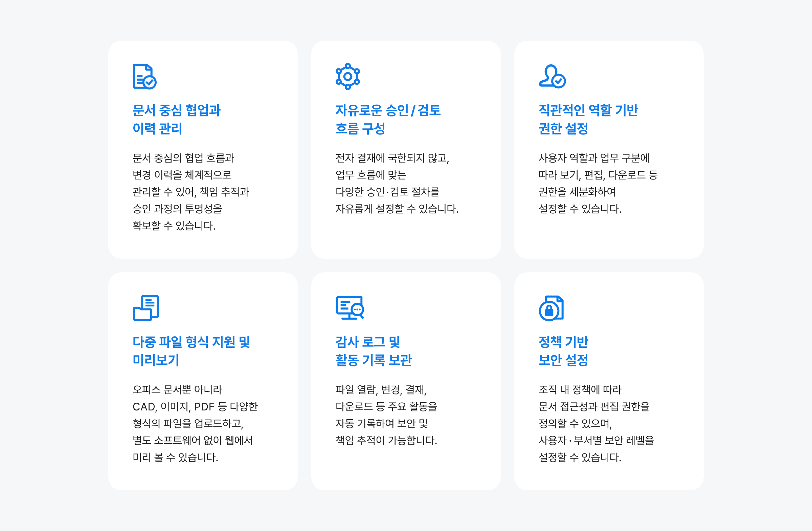Viewport: 812px width, 531px height.
Task: Open the '감사 로그 및 활동 기록 보관' heading
Action: (373, 351)
